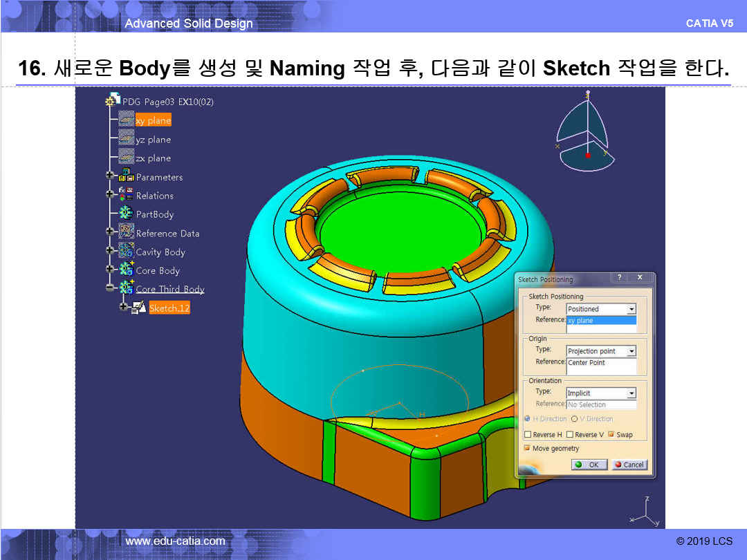Image resolution: width=747 pixels, height=560 pixels.
Task: Click the PartBody gear icon
Action: (x=126, y=214)
